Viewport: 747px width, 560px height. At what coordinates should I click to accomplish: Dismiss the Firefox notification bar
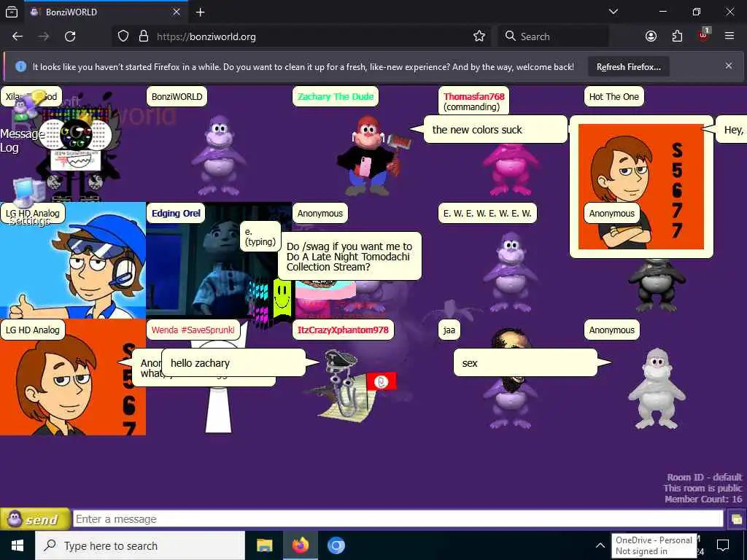[x=729, y=66]
